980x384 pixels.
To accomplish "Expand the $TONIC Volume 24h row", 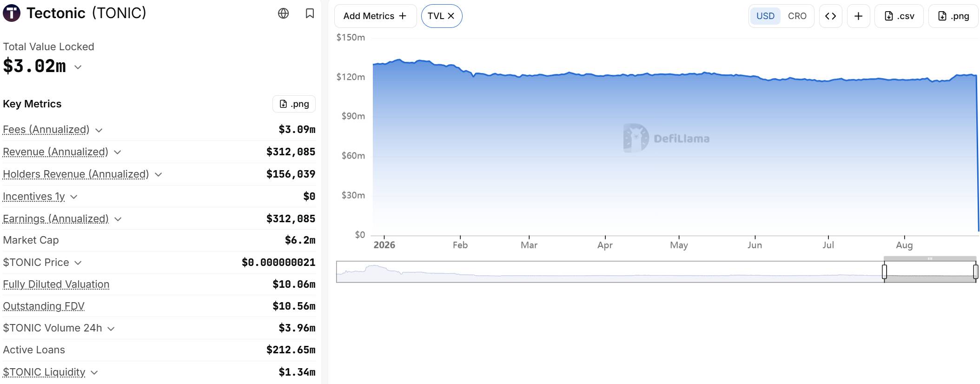I will pos(111,329).
